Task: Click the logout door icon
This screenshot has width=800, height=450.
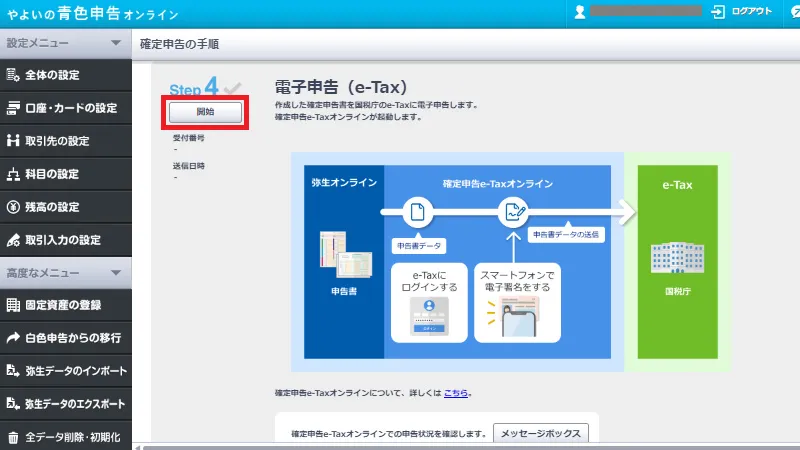Action: pyautogui.click(x=718, y=12)
